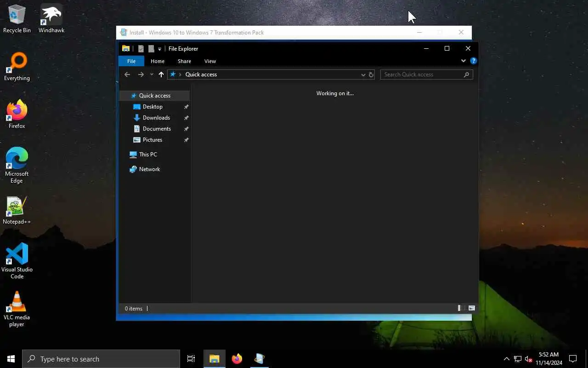
Task: Click the 'Working on it...' text
Action: (335, 93)
